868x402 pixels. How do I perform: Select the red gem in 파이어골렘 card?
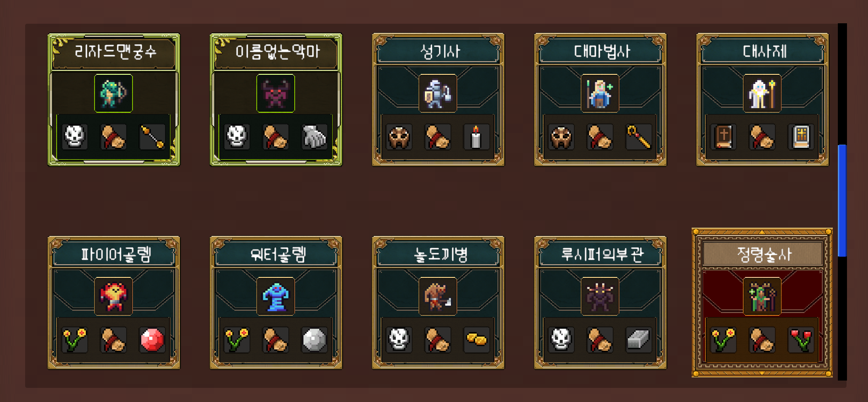pyautogui.click(x=152, y=339)
